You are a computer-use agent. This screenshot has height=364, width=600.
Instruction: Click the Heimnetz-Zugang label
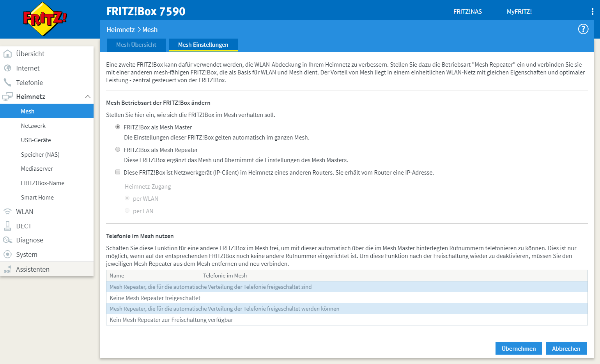point(148,186)
